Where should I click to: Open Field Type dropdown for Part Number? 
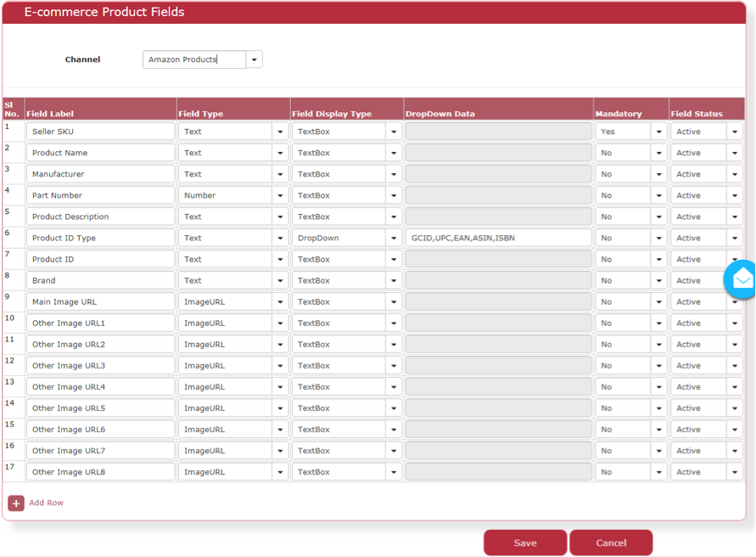click(280, 195)
